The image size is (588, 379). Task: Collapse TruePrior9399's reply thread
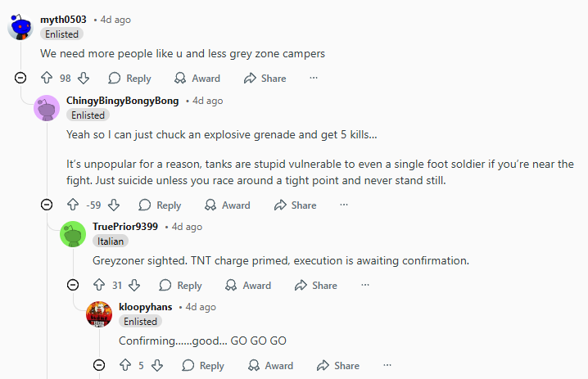73,286
